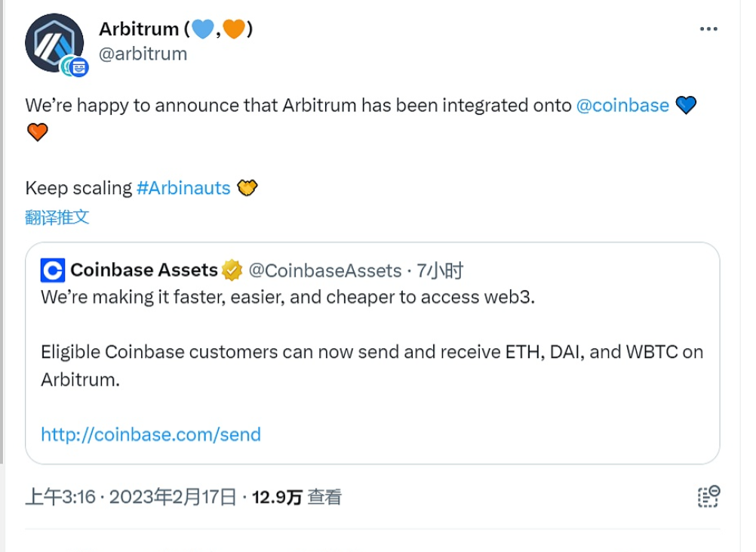Open the 12.9万 查看 view count

(297, 496)
